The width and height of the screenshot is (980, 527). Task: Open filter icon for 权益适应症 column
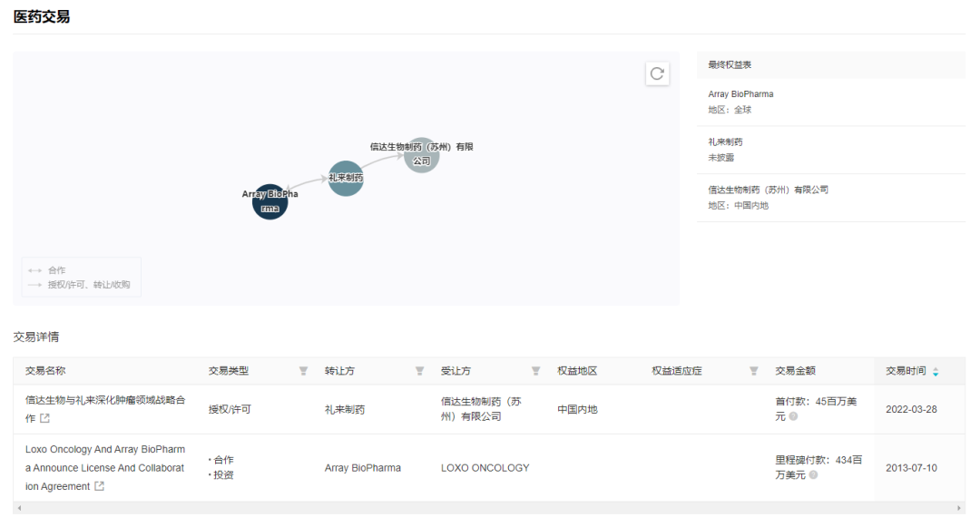pyautogui.click(x=753, y=371)
